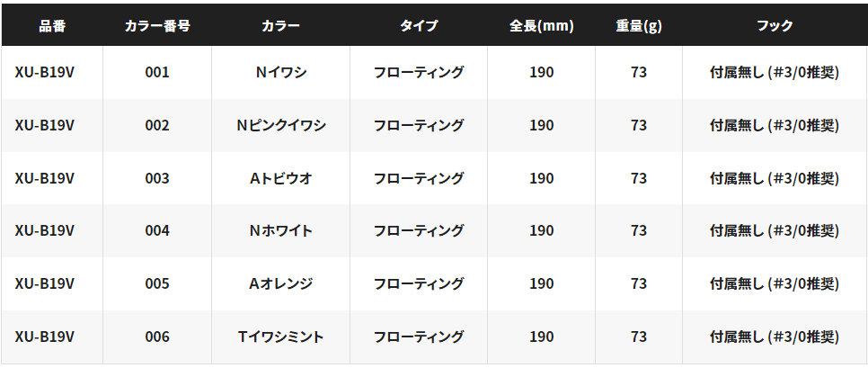Click the フック column header
Viewport: 868px width, 368px height.
click(775, 26)
